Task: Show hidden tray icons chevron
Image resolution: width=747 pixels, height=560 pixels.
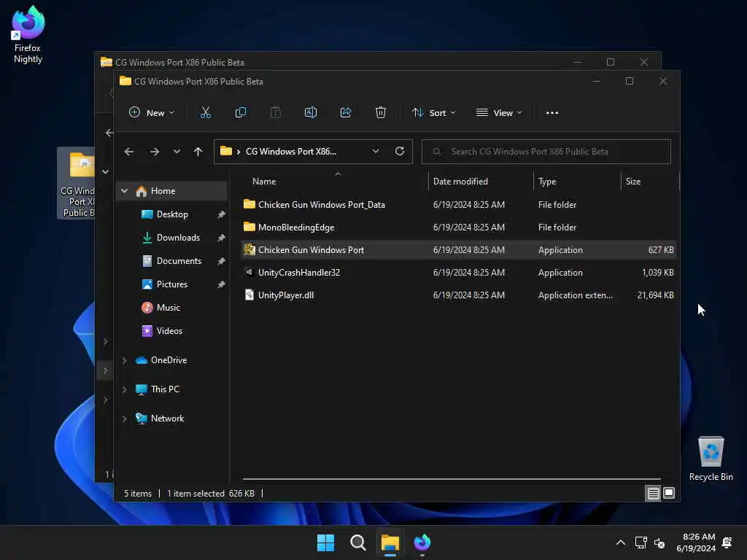Action: click(x=620, y=542)
